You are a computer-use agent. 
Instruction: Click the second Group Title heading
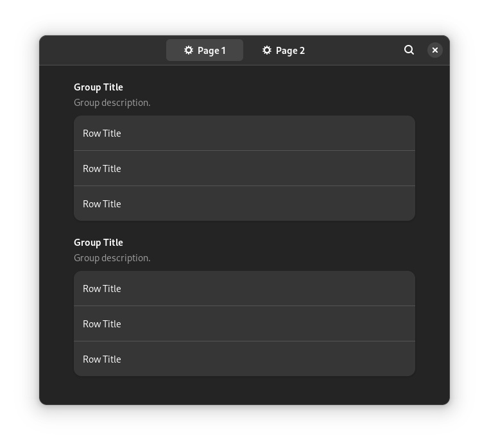tap(98, 243)
